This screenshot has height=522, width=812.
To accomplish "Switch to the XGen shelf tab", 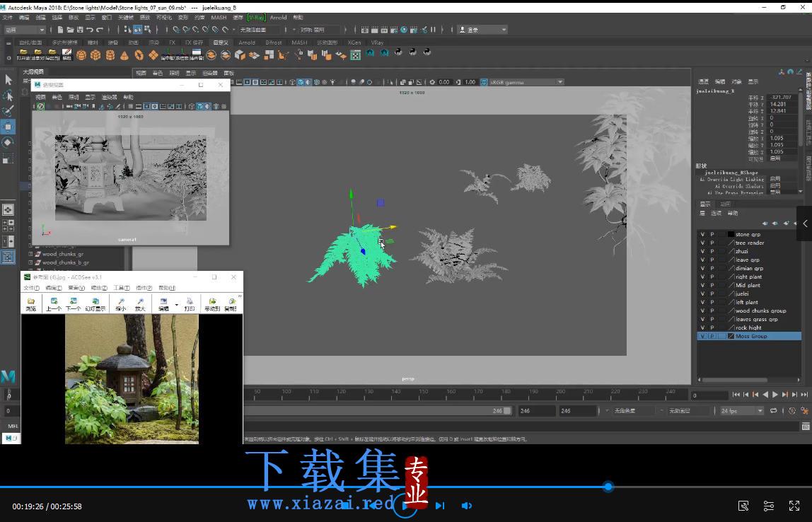I will click(x=354, y=42).
